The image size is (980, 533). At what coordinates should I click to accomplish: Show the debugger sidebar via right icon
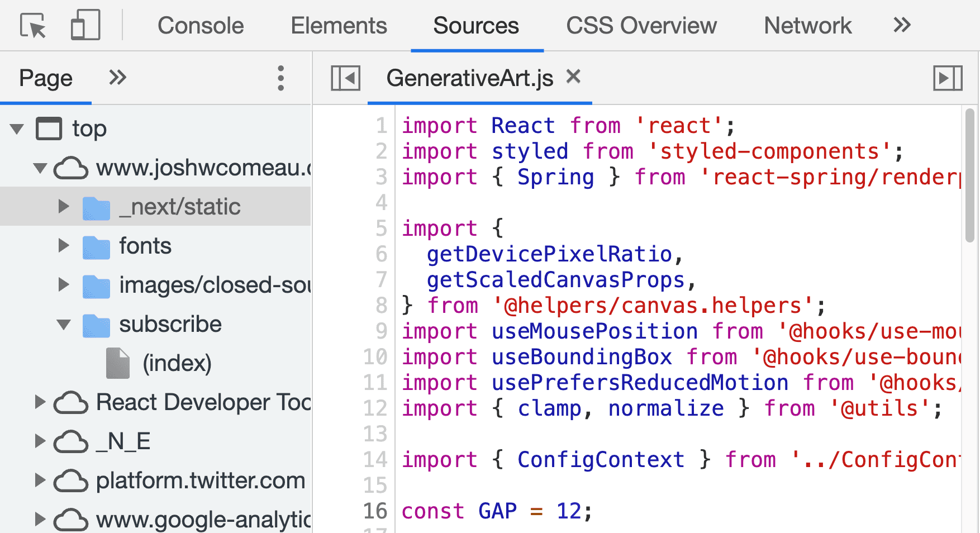click(x=947, y=78)
